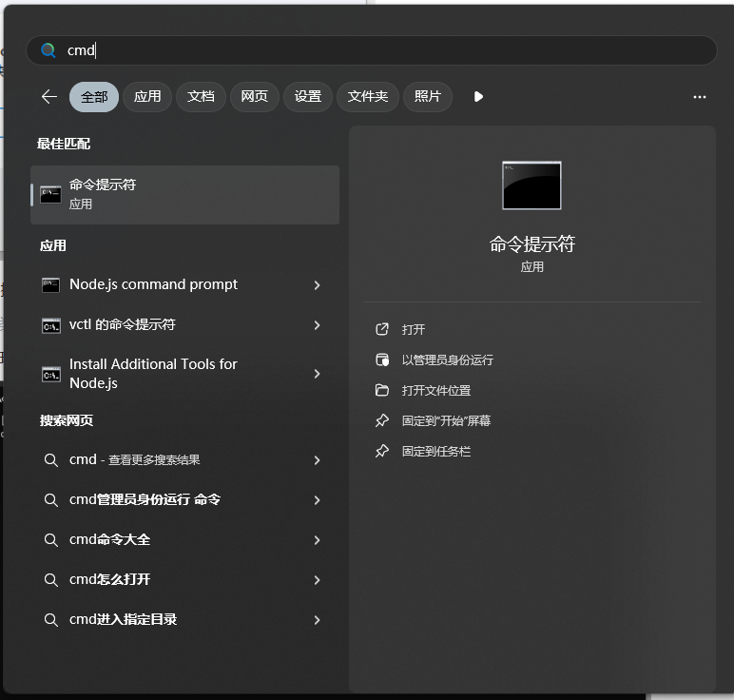The width and height of the screenshot is (734, 700).
Task: Click the 打开文件位置 folder icon
Action: click(x=382, y=390)
